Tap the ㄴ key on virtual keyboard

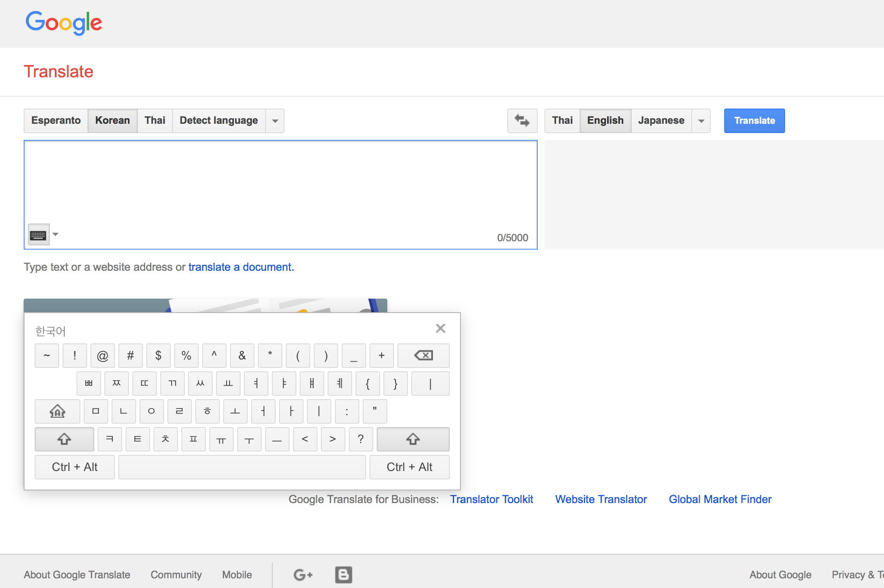pos(124,411)
